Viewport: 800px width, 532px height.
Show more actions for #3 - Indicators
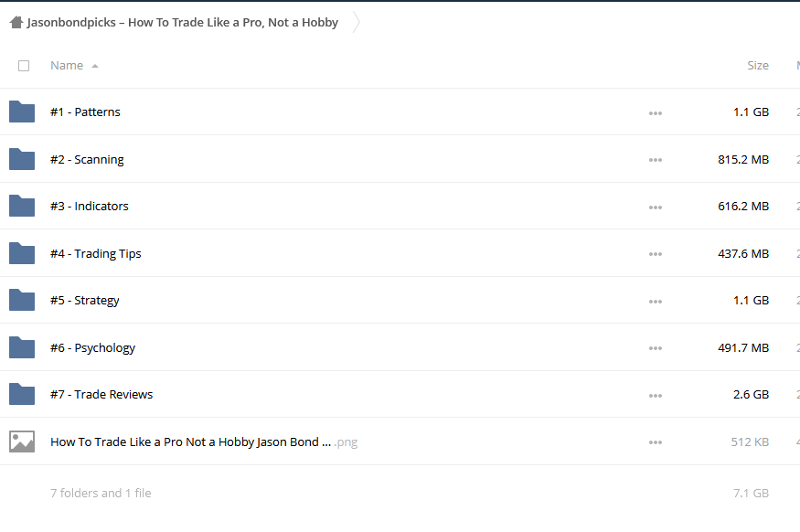656,207
